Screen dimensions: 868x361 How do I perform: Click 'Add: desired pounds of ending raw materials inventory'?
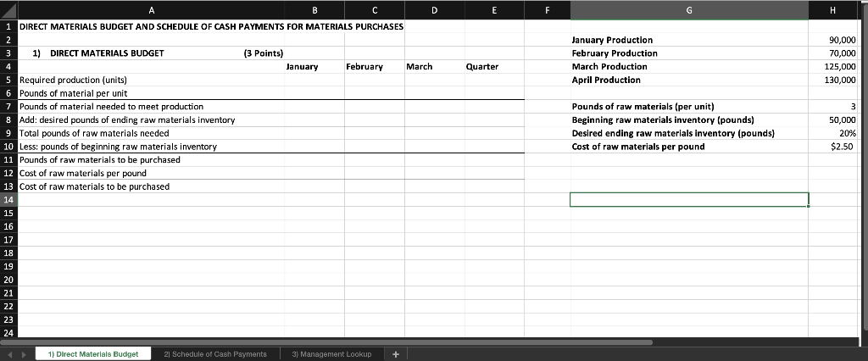click(x=152, y=119)
